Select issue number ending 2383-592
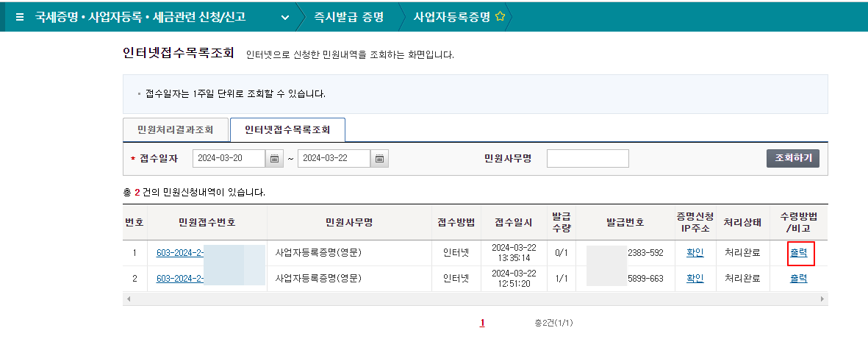Screen dimensions: 868x339 645,253
